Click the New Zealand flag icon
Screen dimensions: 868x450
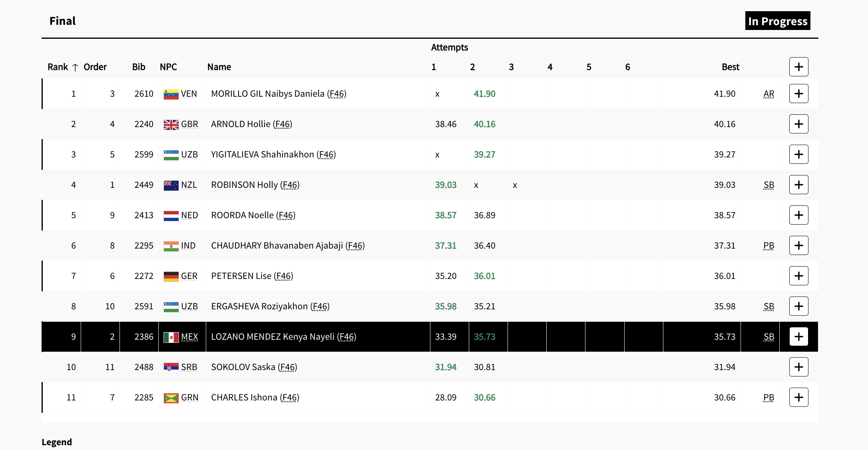pyautogui.click(x=171, y=185)
